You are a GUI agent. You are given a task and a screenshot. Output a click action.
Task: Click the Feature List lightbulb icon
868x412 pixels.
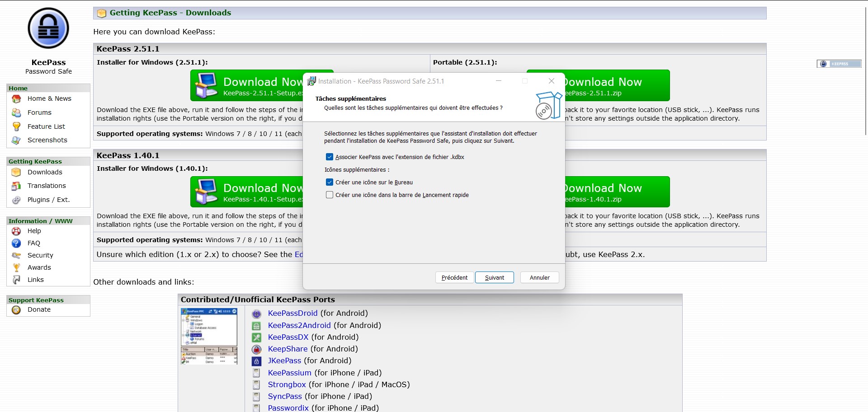click(x=16, y=126)
